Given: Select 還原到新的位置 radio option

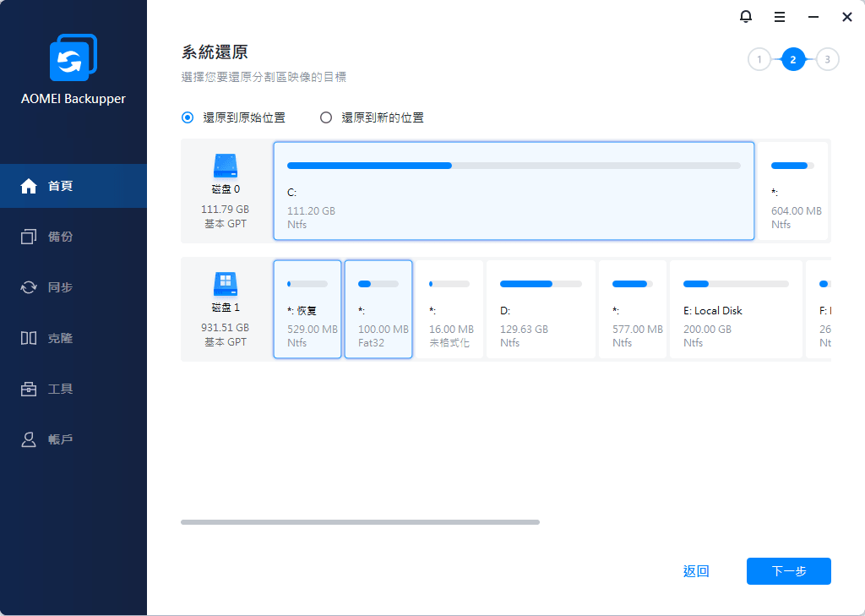Looking at the screenshot, I should [x=372, y=117].
